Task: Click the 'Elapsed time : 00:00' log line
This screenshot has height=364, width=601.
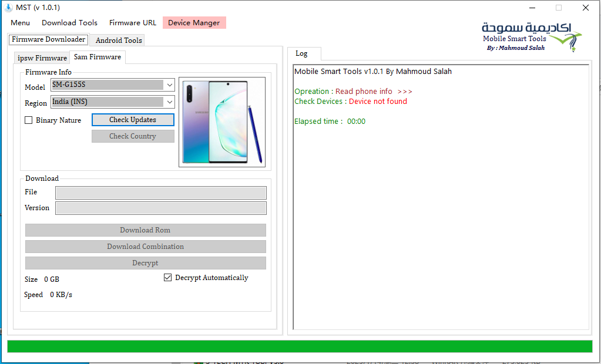Action: click(x=330, y=122)
